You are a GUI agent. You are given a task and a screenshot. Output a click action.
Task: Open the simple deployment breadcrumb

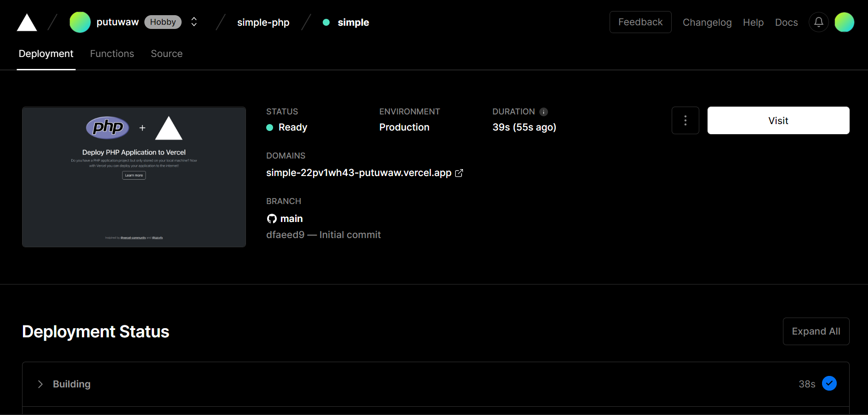tap(353, 22)
